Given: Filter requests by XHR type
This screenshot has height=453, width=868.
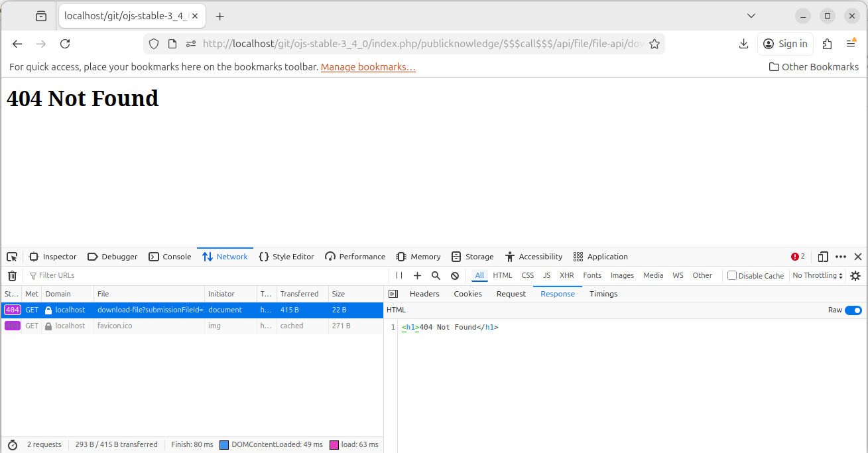Looking at the screenshot, I should [566, 275].
